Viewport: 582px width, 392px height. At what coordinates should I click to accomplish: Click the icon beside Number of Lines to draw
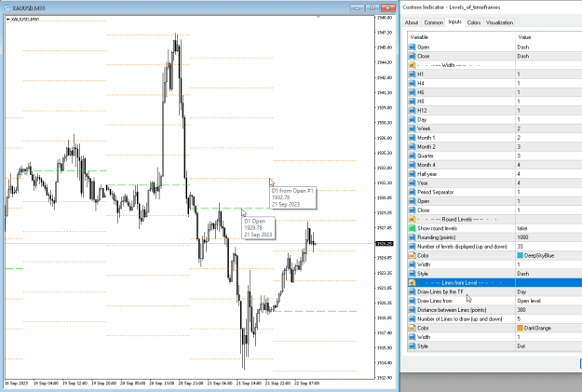coord(412,318)
